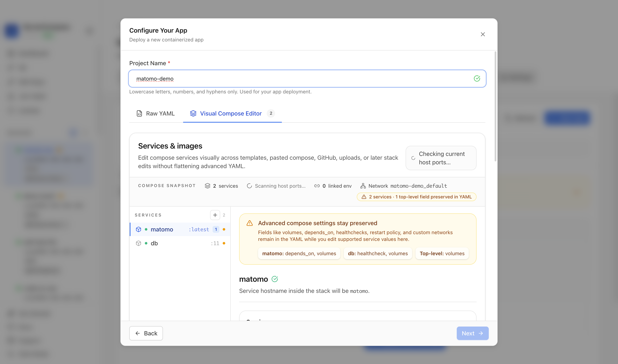Click the 0 linked env label
The width and height of the screenshot is (618, 364).
[337, 186]
